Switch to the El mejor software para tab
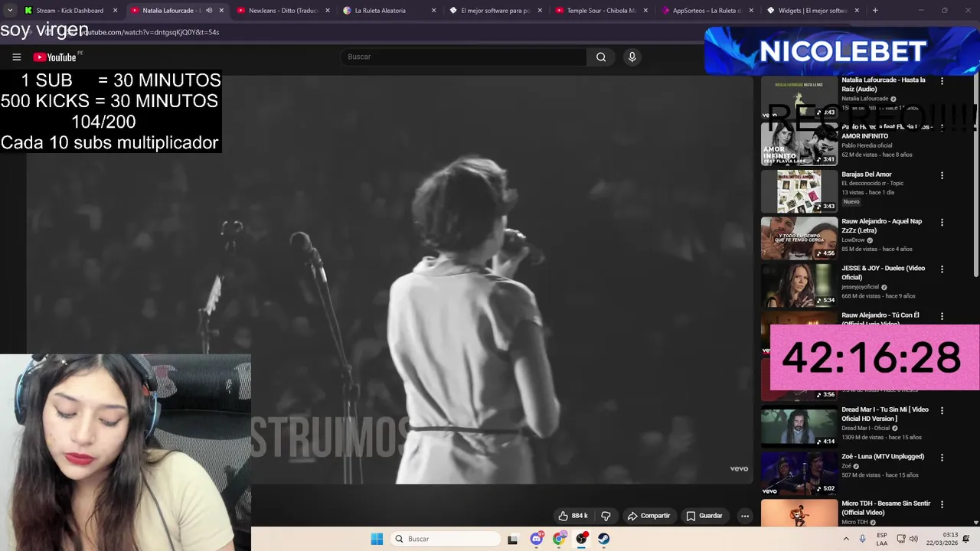 coord(495,11)
